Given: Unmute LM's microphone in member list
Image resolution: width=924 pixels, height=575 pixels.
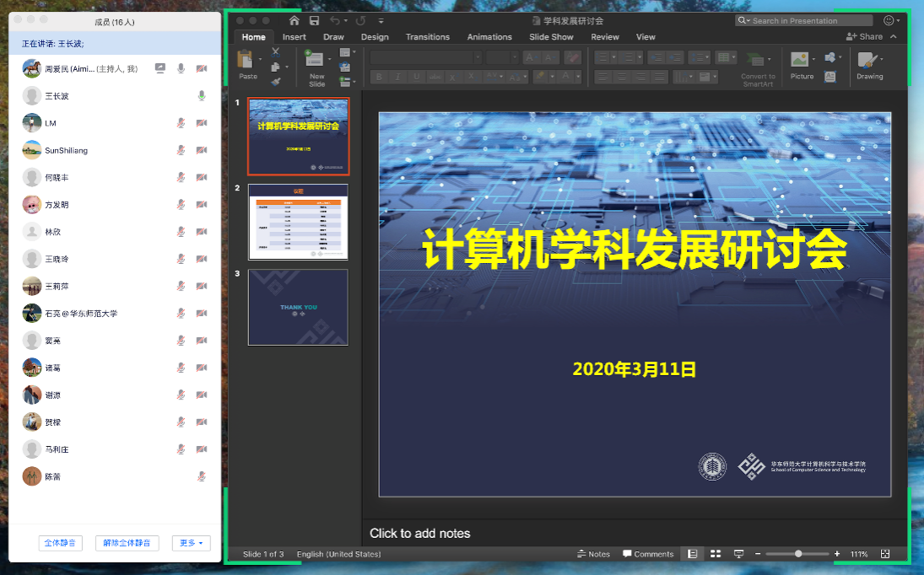Looking at the screenshot, I should pyautogui.click(x=181, y=123).
